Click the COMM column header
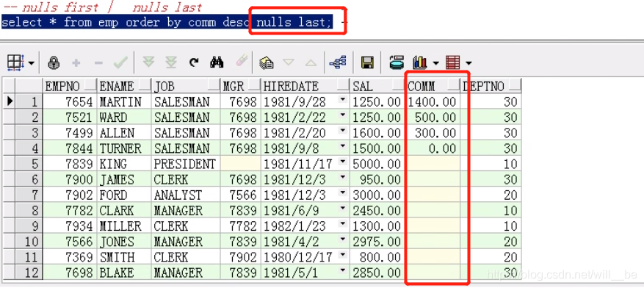The width and height of the screenshot is (644, 288). pos(433,86)
